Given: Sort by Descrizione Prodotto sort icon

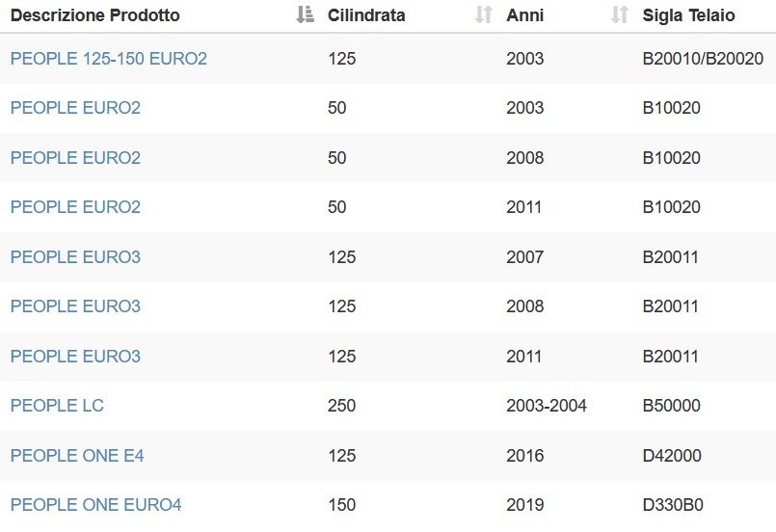Looking at the screenshot, I should pos(305,14).
